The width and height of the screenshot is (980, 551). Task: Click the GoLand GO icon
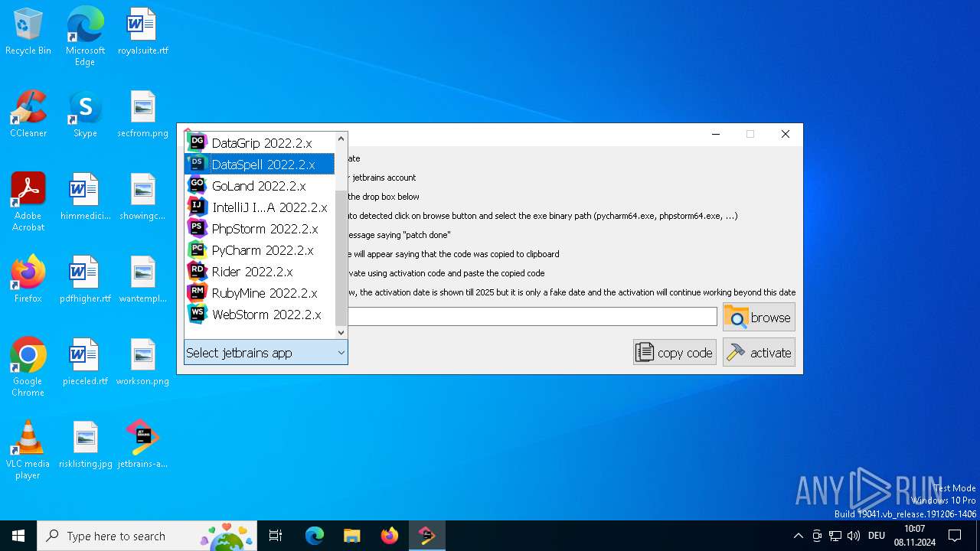[x=198, y=185]
